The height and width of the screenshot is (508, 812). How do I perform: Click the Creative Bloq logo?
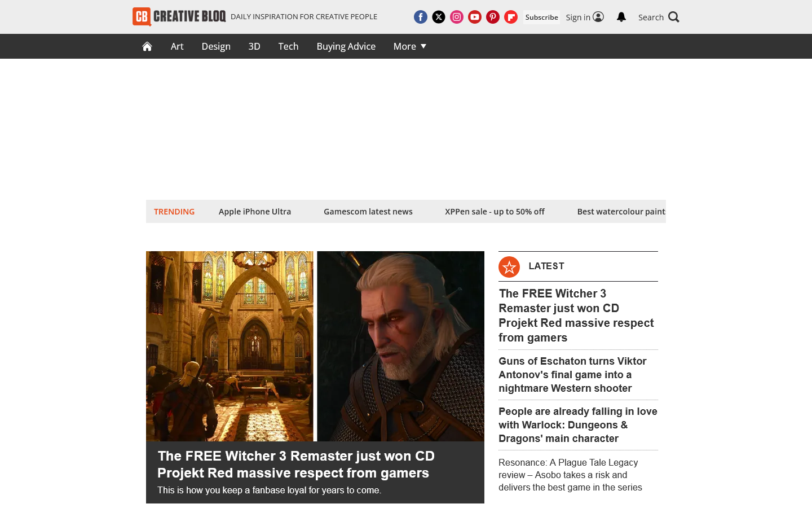(x=179, y=16)
